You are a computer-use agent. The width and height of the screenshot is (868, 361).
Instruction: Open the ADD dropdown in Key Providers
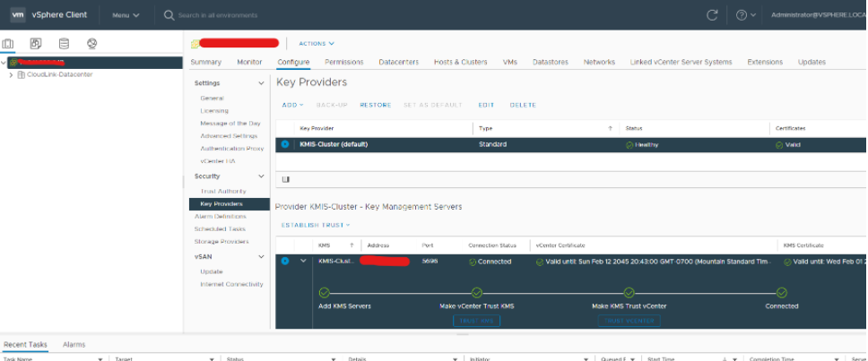click(x=293, y=105)
